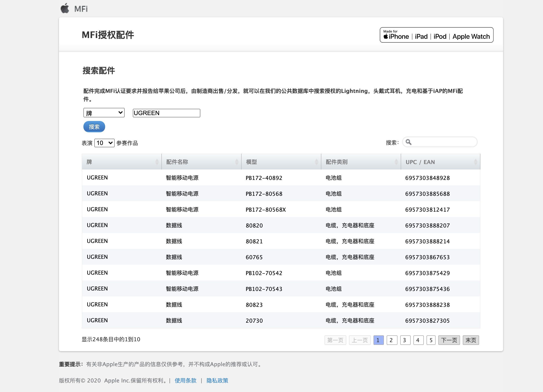
Task: Open the 使用条款 link
Action: [x=185, y=380]
